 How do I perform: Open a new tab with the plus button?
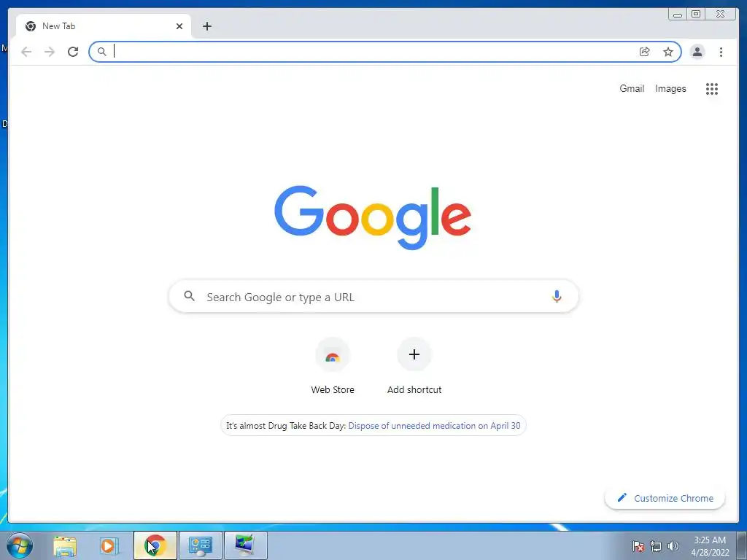pyautogui.click(x=206, y=26)
